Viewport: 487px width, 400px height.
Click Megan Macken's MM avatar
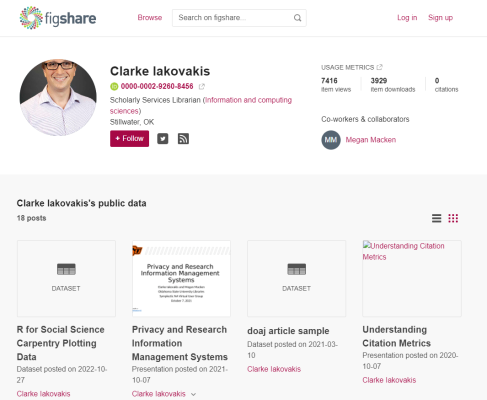point(331,140)
